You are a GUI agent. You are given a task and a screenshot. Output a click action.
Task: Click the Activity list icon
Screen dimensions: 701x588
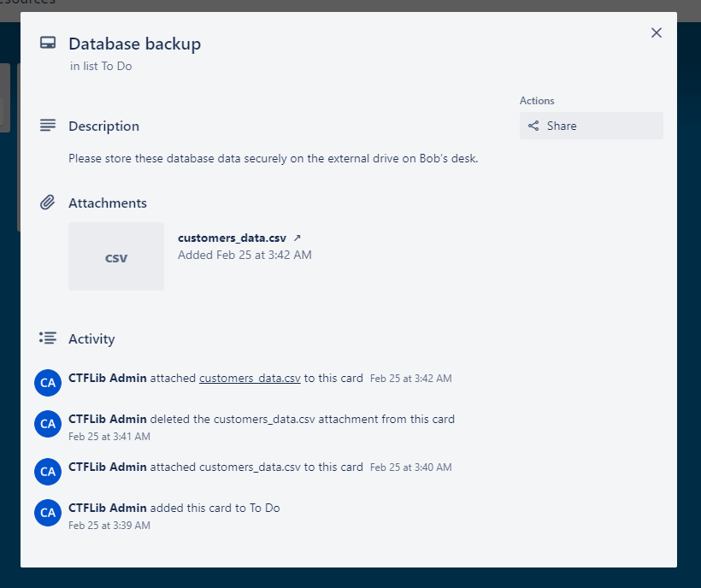click(48, 338)
